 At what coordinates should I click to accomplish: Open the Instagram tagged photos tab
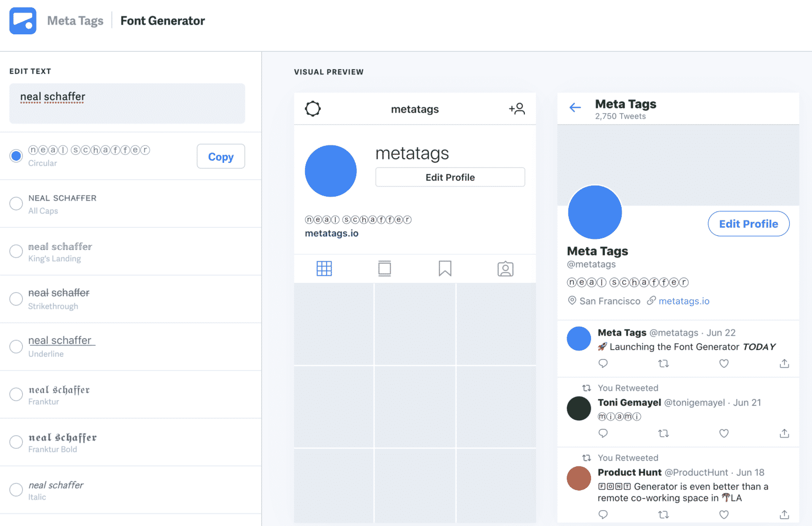505,269
